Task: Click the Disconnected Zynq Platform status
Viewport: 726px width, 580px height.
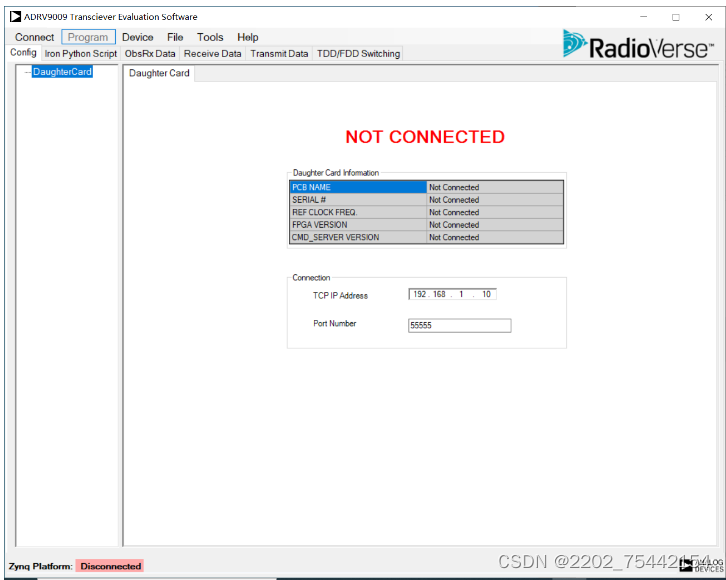Action: [x=110, y=566]
